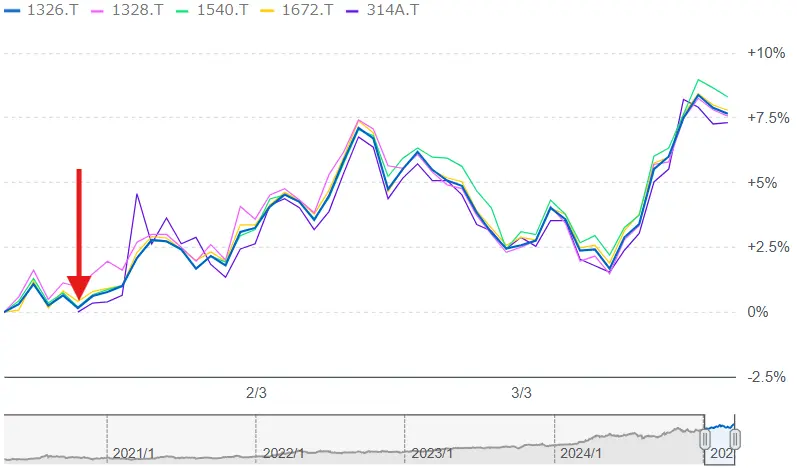Click the 3/3 date axis label
The height and width of the screenshot is (471, 797).
(x=522, y=393)
